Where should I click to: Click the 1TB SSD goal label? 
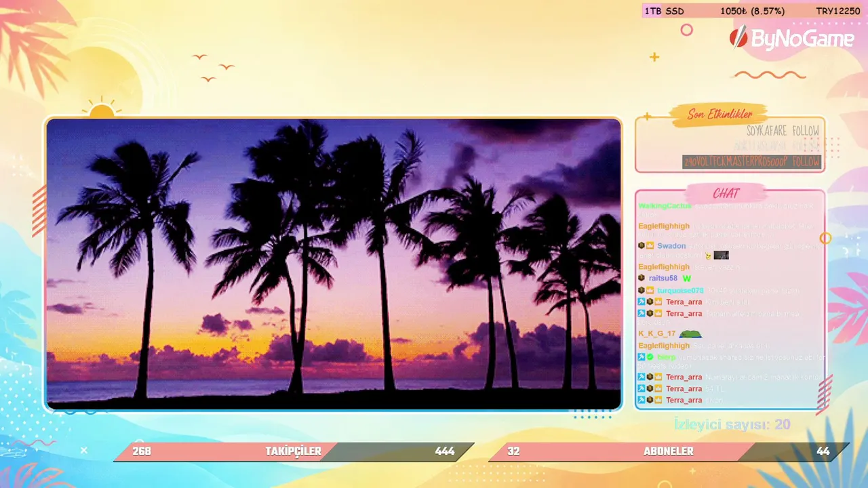point(664,11)
